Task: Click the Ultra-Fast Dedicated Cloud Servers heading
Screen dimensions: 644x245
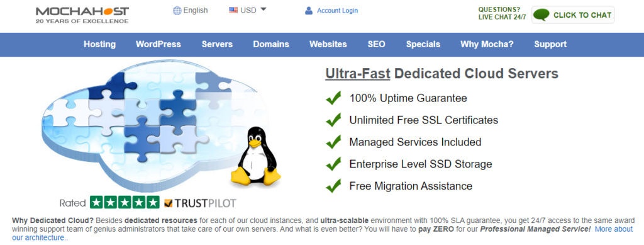Action: tap(442, 74)
